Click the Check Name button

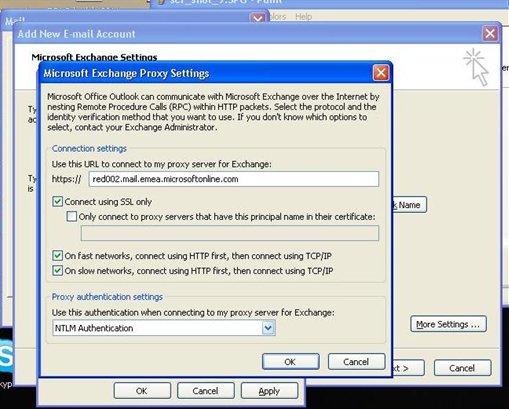point(409,205)
